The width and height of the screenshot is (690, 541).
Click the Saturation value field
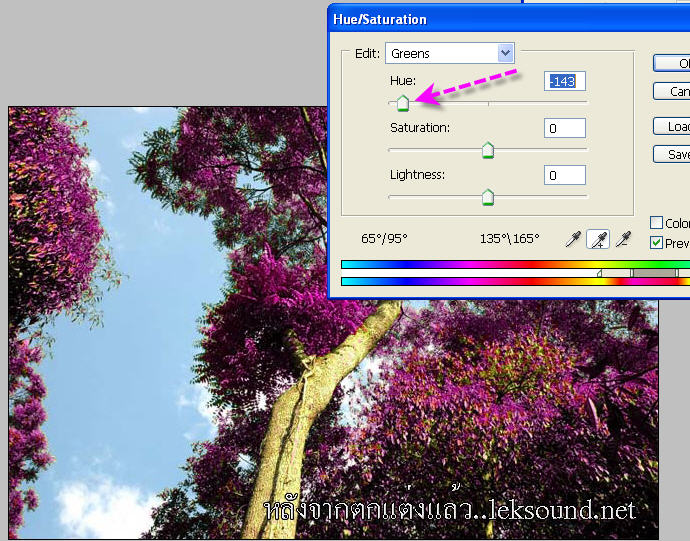click(565, 128)
